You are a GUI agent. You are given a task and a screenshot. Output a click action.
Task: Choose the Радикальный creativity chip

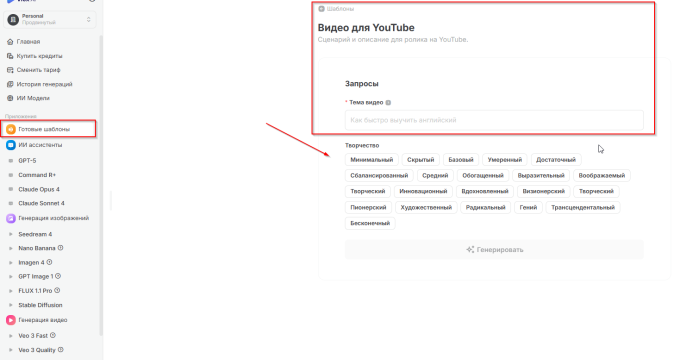[x=485, y=207]
